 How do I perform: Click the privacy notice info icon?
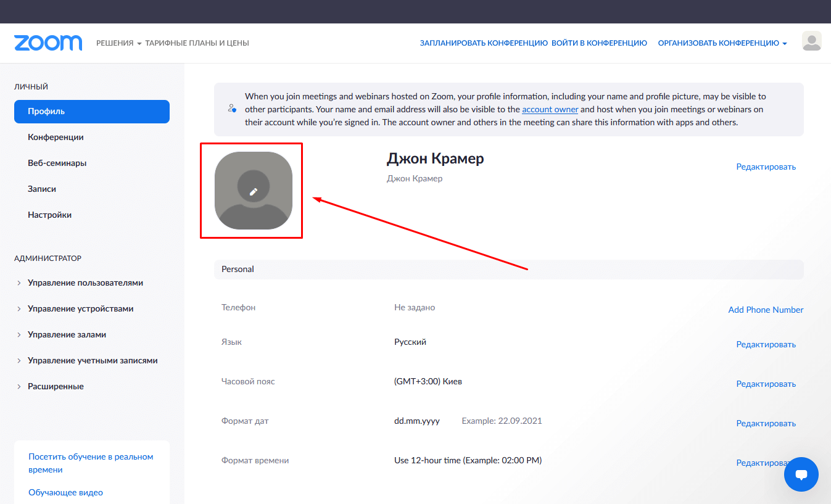(232, 109)
